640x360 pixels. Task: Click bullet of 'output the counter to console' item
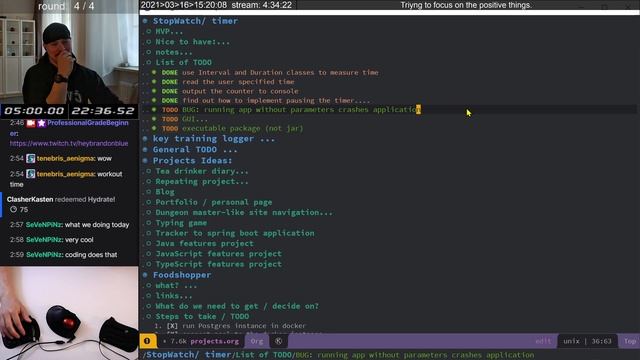[x=154, y=91]
